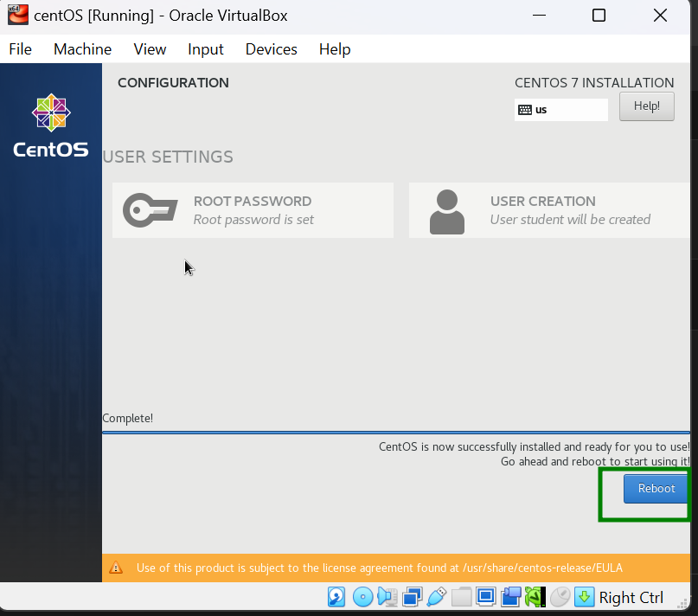
Task: Click the keyboard icon next to us
Action: tap(525, 110)
